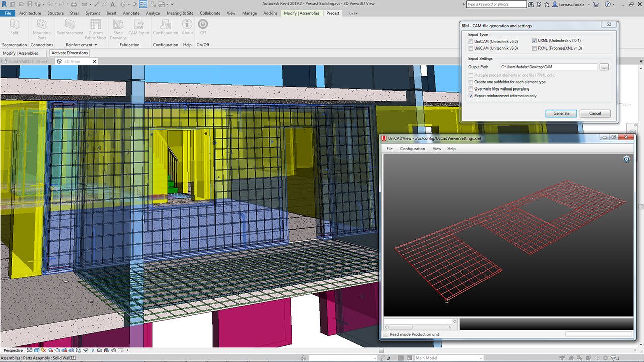The image size is (644, 362).
Task: Enable Create one subfolder for each element type
Action: 471,82
